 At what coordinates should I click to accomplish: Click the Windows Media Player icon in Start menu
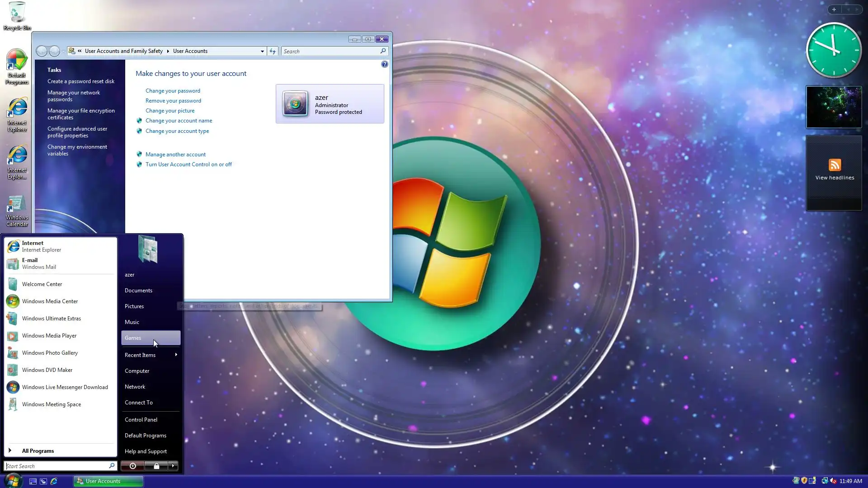(x=13, y=336)
